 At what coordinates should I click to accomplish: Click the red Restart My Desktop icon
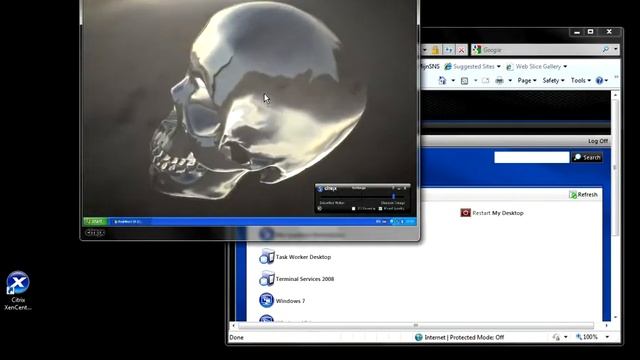tap(465, 213)
